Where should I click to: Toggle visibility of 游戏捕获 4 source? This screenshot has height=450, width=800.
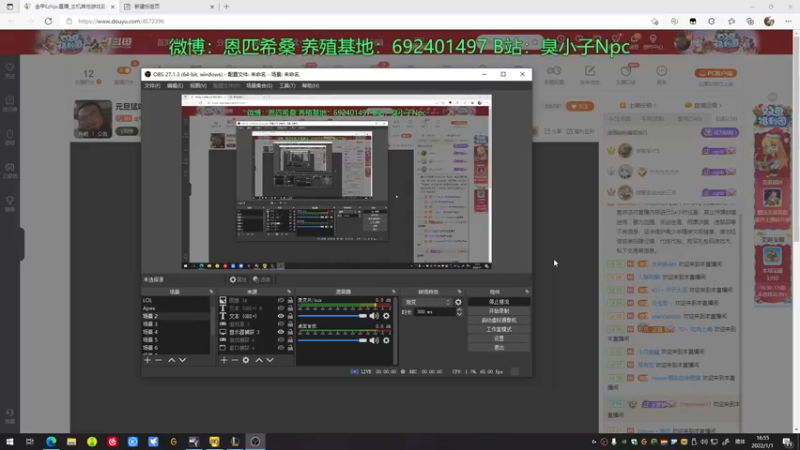(281, 340)
